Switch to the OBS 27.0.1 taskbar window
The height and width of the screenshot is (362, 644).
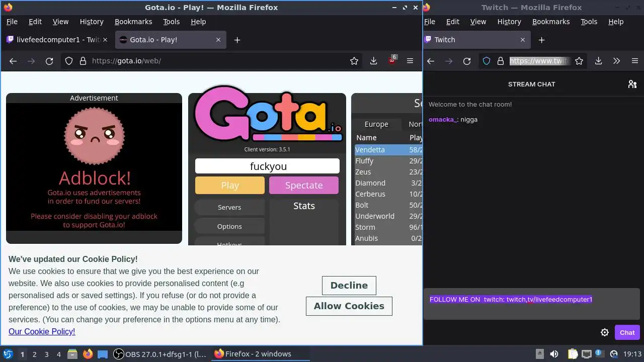click(160, 354)
